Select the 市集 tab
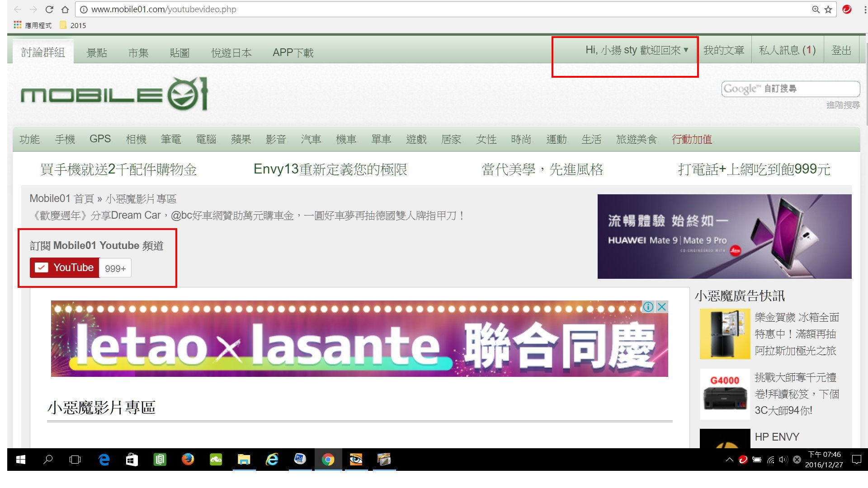868x488 pixels. click(x=138, y=53)
